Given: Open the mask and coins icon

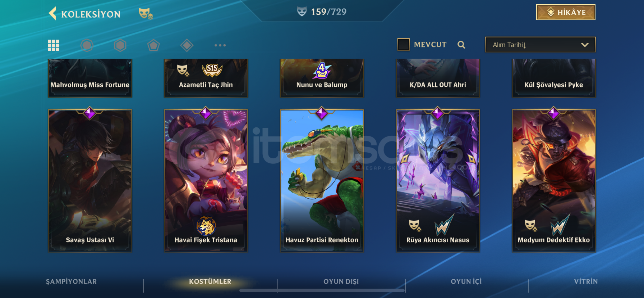Looking at the screenshot, I should pyautogui.click(x=146, y=14).
